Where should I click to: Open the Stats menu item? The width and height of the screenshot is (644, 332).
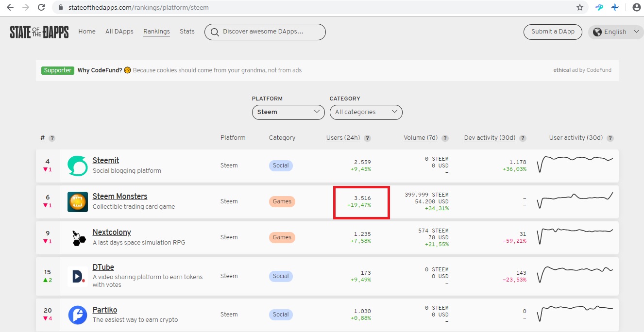[187, 32]
